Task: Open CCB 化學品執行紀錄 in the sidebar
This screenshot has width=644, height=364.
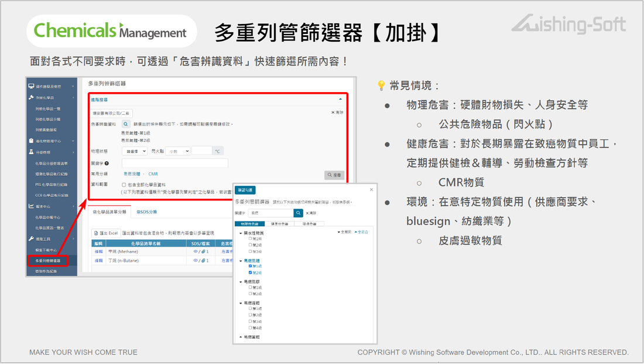Action: click(52, 195)
